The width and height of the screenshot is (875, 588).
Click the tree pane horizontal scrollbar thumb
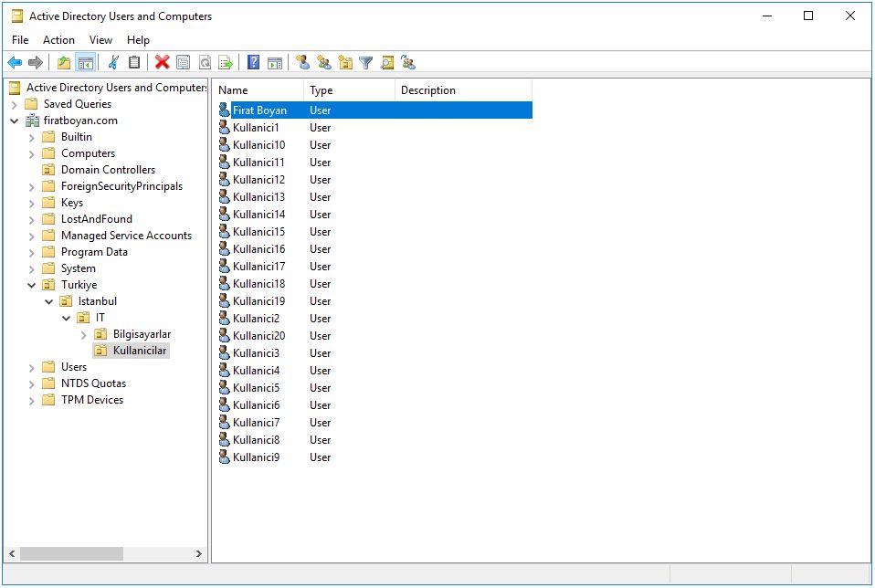point(71,554)
